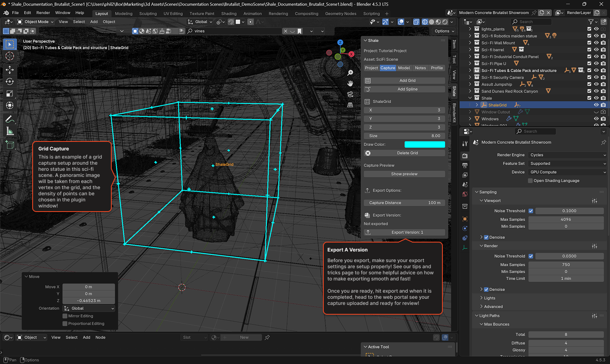Open Feature Set dropdown
610x364 pixels.
click(x=567, y=163)
